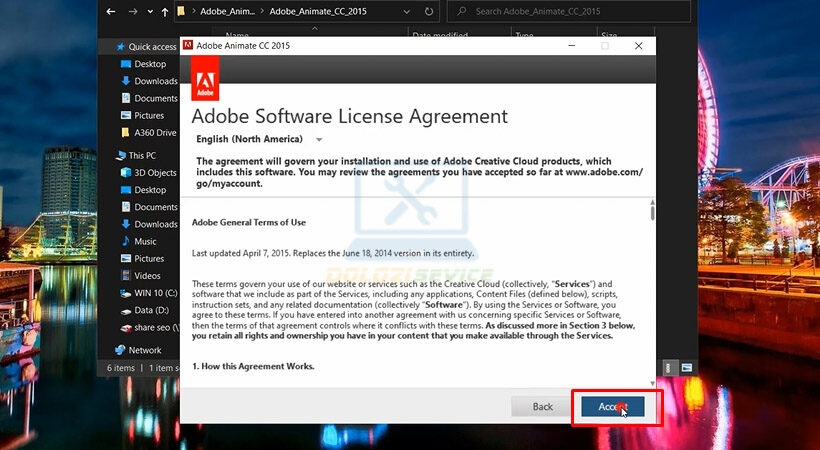
Task: Click the search magnifier icon in Explorer
Action: pos(462,11)
